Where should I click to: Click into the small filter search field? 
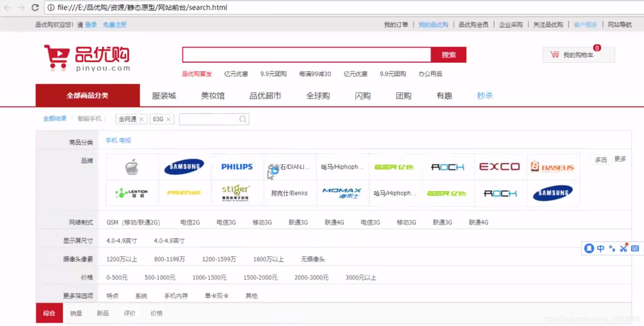pos(214,119)
